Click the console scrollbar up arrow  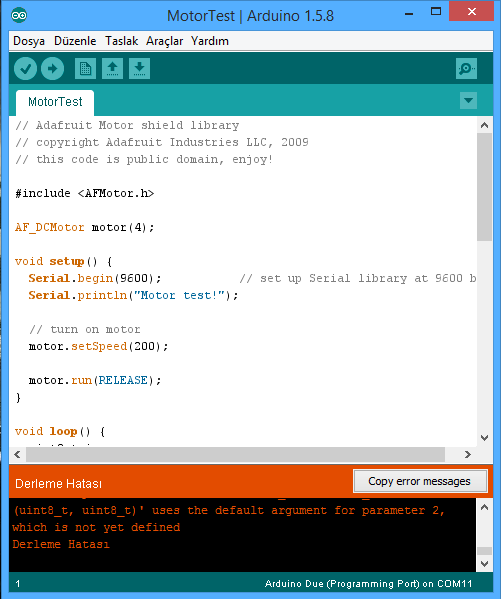tap(485, 507)
